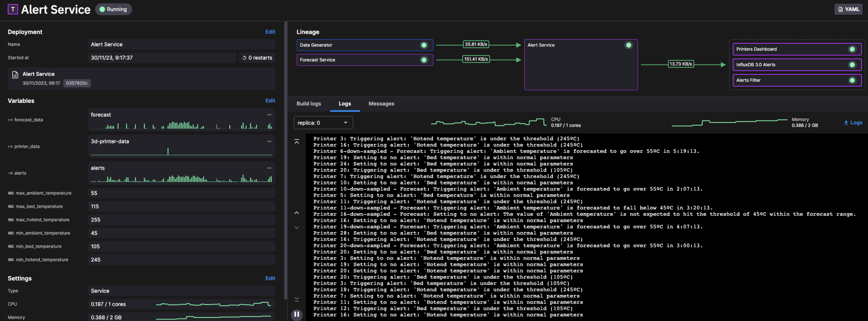Switch to the Build logs tab
868x321 pixels.
[308, 104]
